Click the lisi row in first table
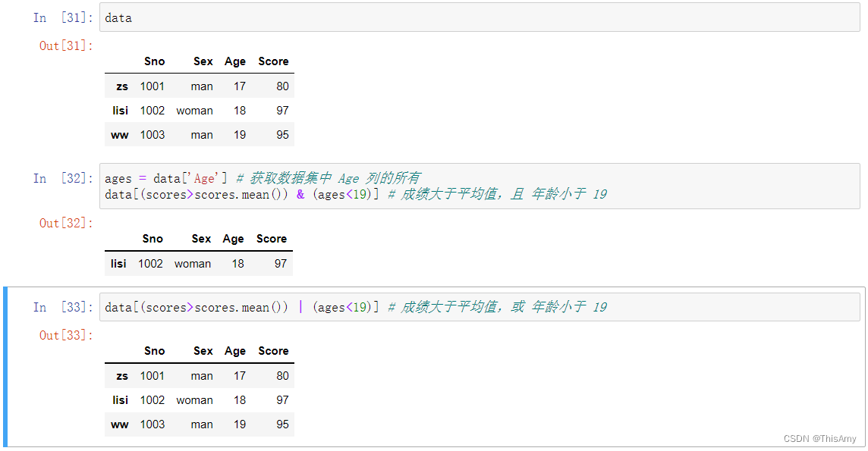 (x=200, y=111)
